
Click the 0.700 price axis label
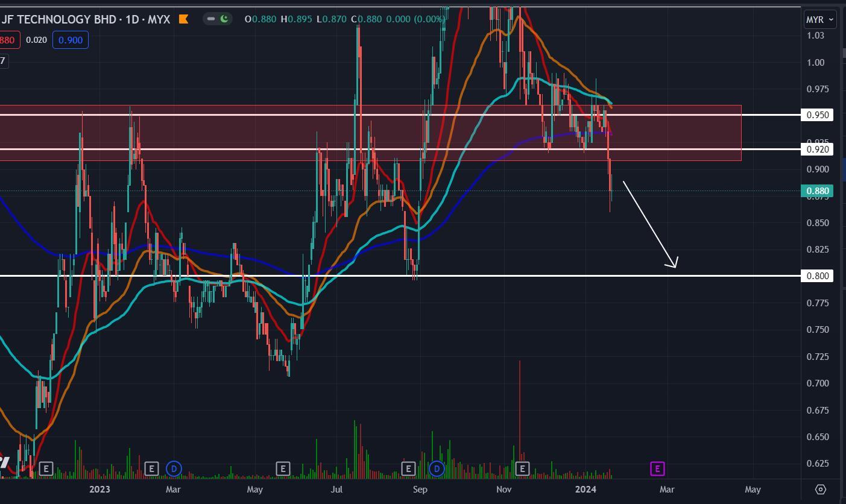[x=818, y=383]
